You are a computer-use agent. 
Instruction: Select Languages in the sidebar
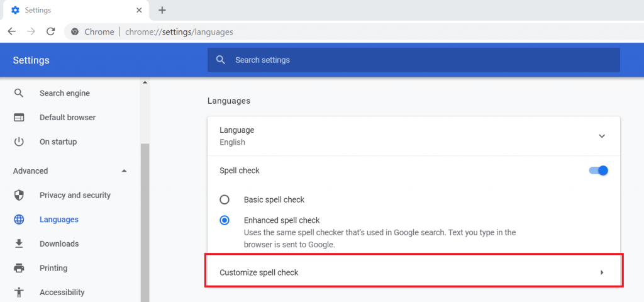pyautogui.click(x=58, y=220)
